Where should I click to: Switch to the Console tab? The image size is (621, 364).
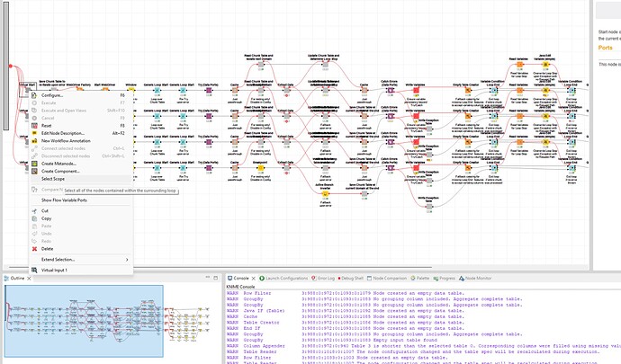pyautogui.click(x=241, y=278)
